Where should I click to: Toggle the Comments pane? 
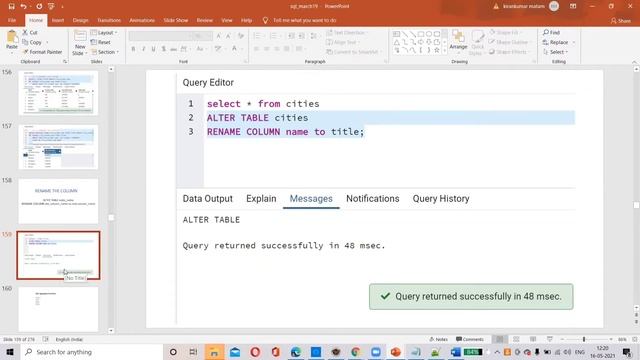tap(470, 339)
